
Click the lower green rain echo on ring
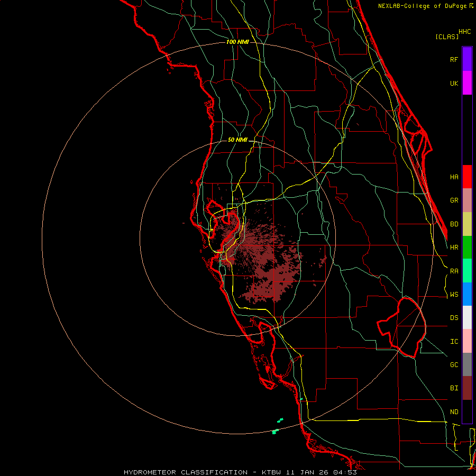pyautogui.click(x=275, y=432)
